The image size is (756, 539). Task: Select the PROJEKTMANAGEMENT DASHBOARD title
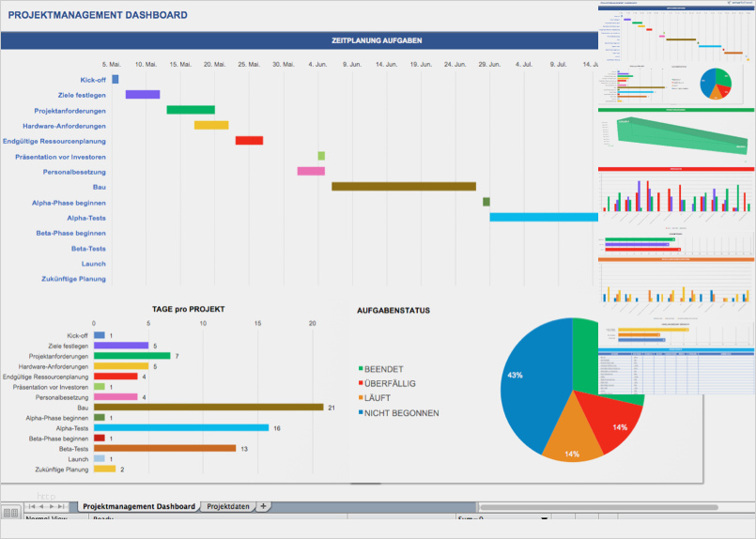pos(98,15)
